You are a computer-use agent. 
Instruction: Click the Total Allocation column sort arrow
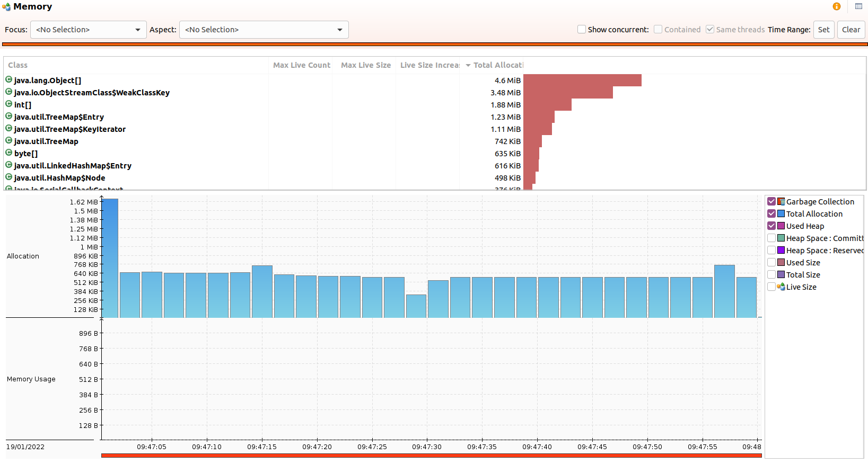[468, 65]
